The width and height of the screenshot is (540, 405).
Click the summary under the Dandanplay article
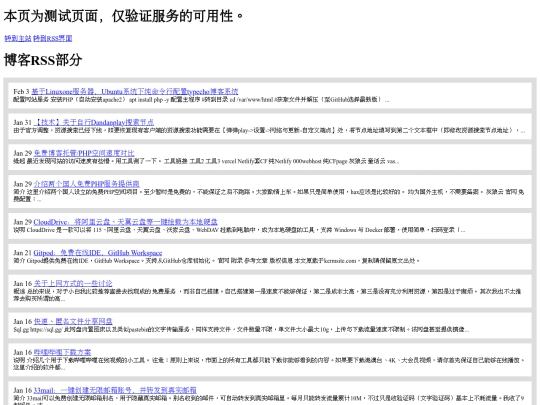click(269, 130)
